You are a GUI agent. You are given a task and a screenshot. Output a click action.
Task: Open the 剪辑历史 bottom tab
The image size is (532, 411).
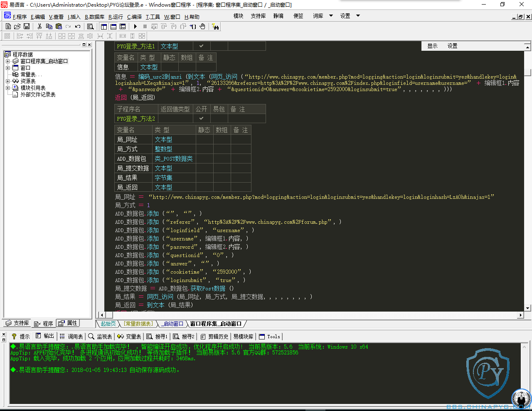pyautogui.click(x=214, y=336)
